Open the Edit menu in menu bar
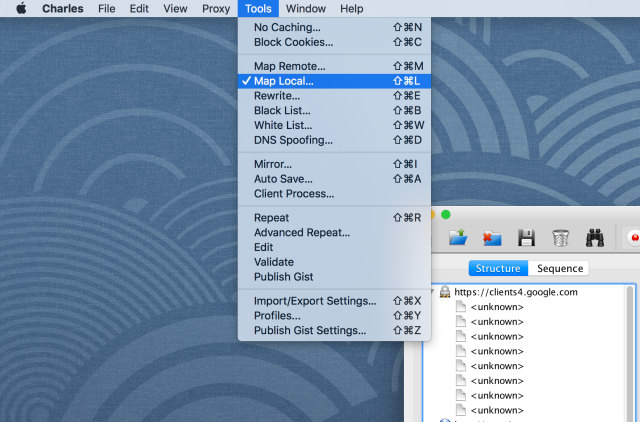The image size is (640, 422). 139,9
